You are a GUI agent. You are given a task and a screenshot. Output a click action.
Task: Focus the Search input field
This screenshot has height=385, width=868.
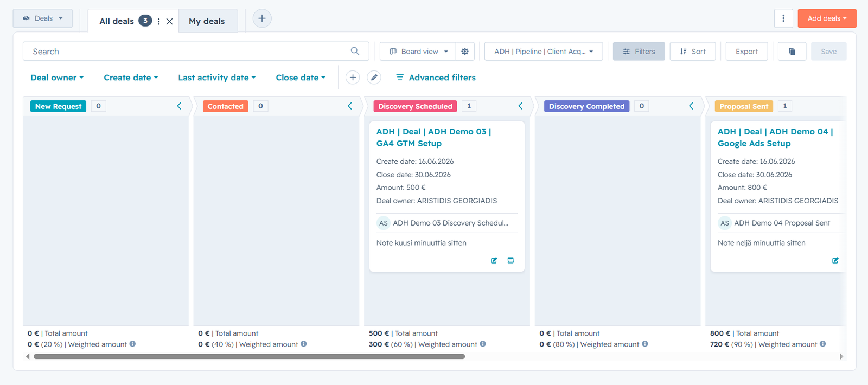[x=196, y=52]
